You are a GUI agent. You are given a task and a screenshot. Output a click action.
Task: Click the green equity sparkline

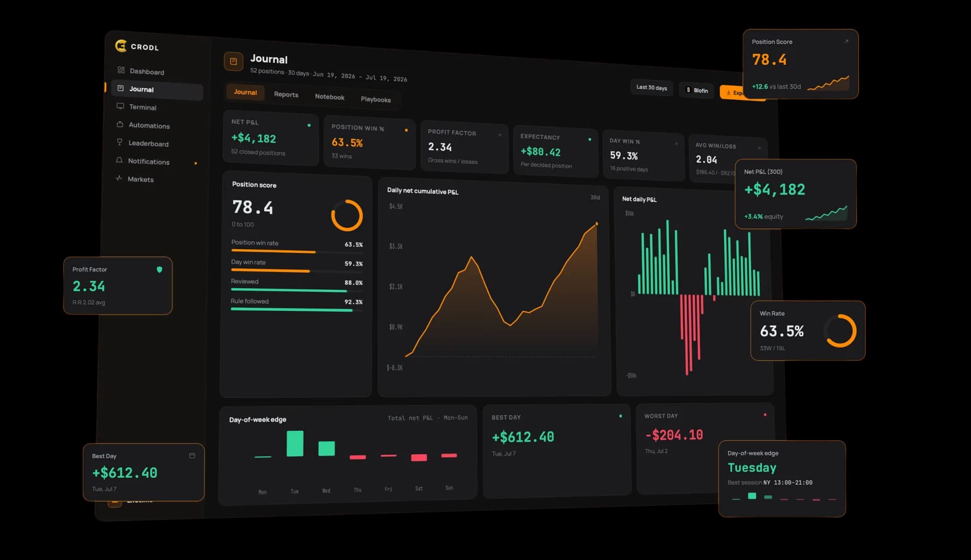[x=826, y=213]
